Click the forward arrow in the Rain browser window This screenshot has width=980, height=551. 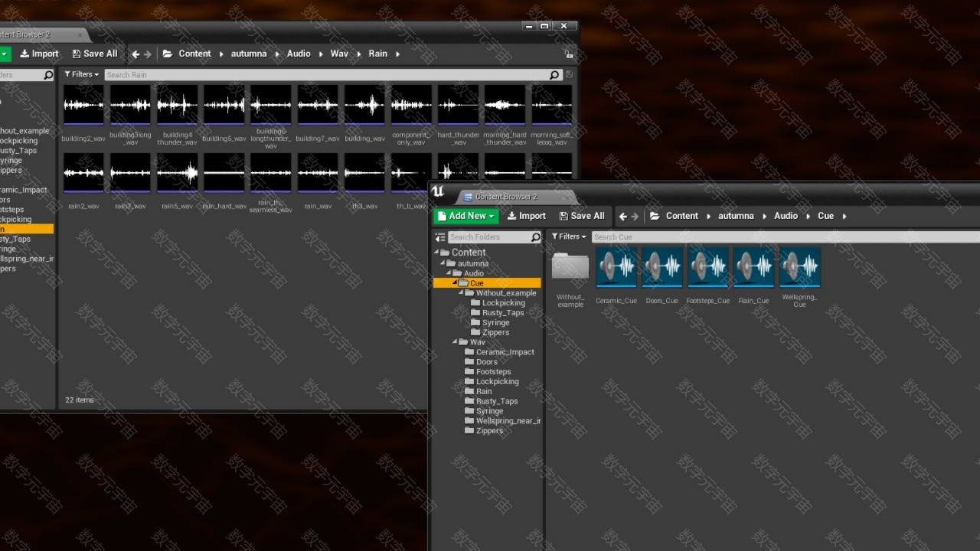148,54
